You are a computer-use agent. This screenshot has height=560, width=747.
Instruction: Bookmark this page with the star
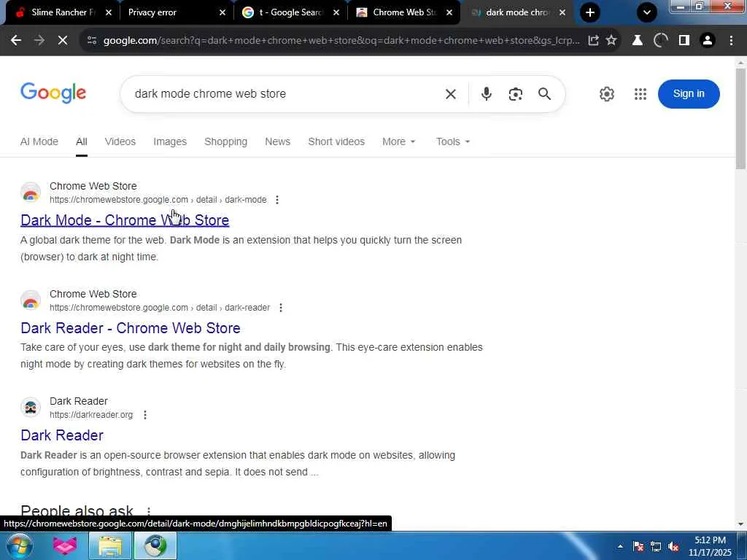pyautogui.click(x=611, y=41)
